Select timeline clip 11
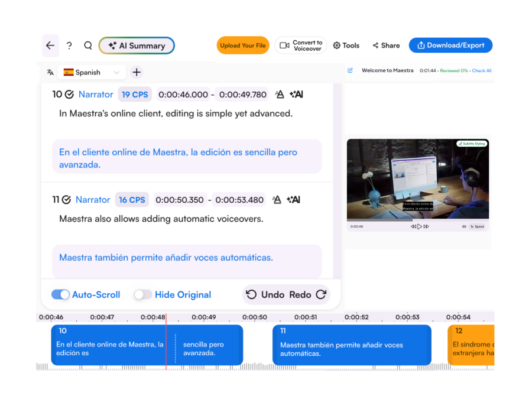This screenshot has height=399, width=532. (x=352, y=345)
